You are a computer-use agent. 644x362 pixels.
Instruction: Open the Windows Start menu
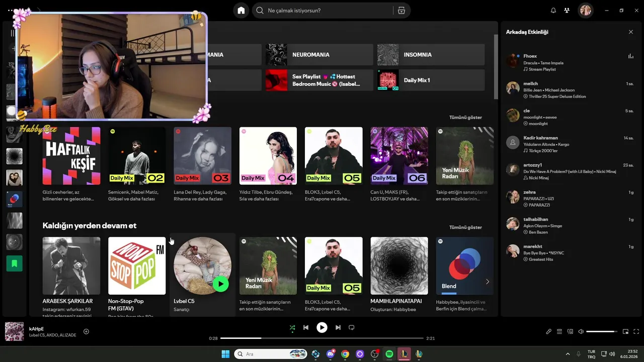pyautogui.click(x=225, y=354)
